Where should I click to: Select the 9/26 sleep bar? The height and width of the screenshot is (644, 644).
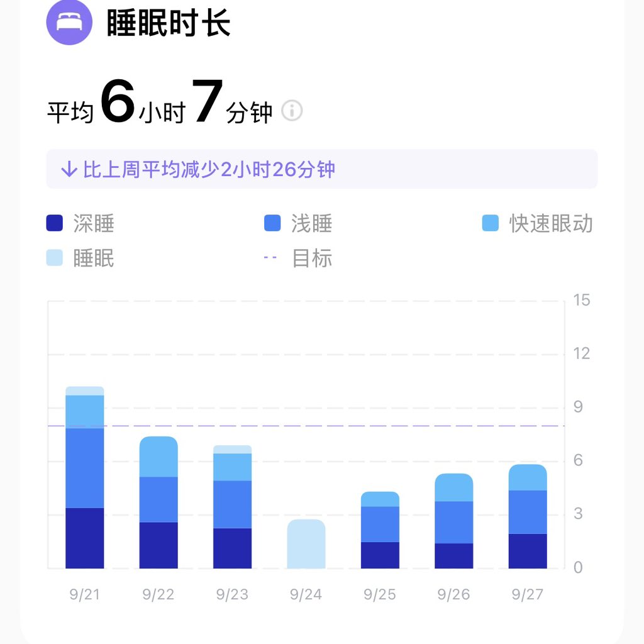454,521
